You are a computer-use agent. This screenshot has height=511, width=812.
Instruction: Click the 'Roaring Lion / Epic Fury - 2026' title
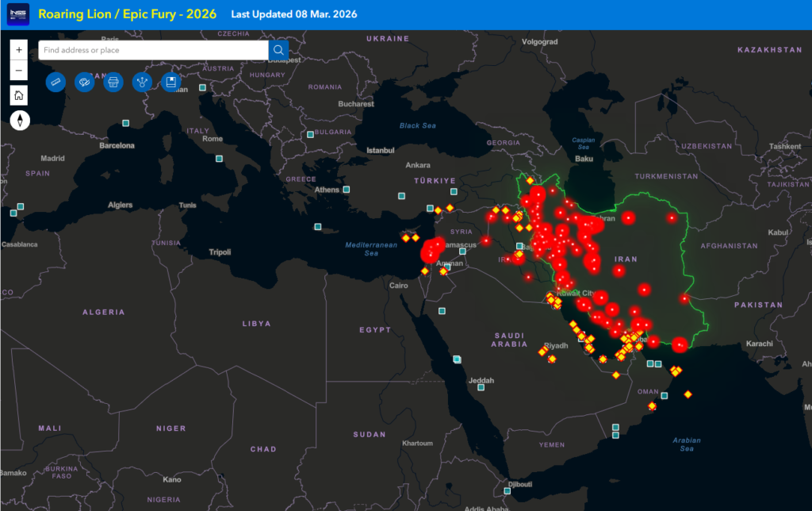[x=127, y=14]
